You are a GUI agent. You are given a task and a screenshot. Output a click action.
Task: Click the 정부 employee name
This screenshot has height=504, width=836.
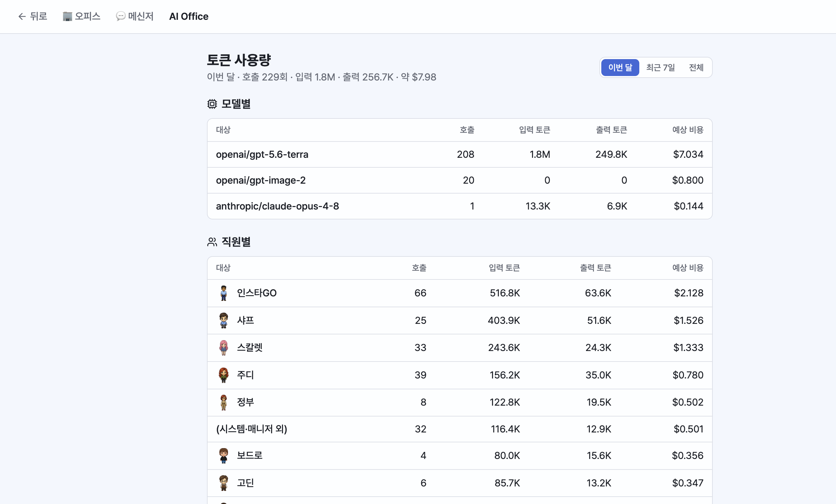246,402
